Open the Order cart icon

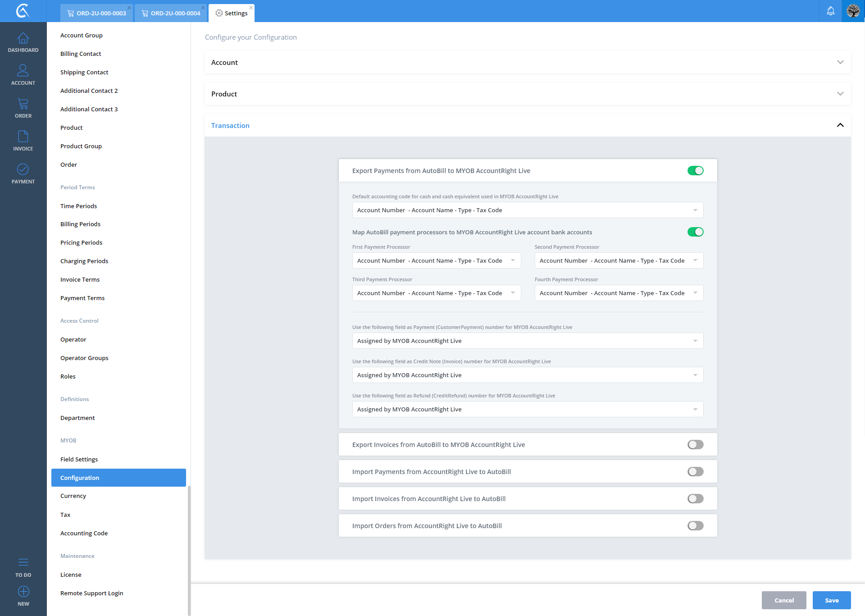pos(23,104)
